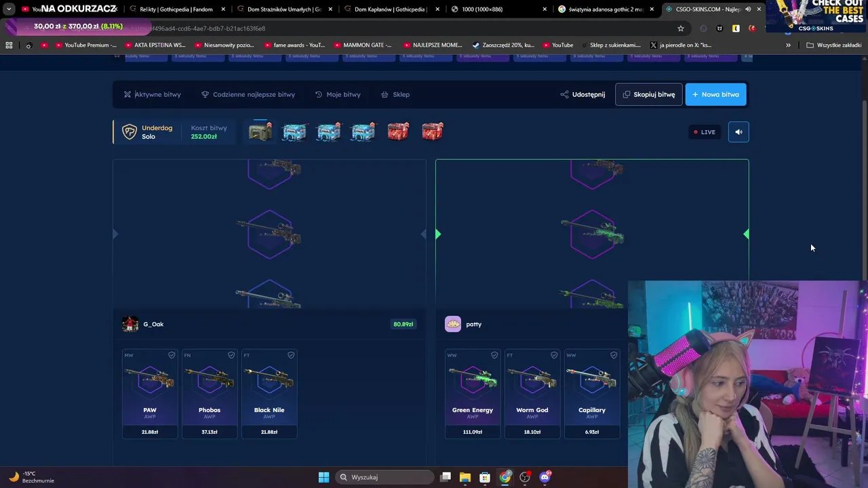The width and height of the screenshot is (868, 488).
Task: Click Skopiuj bitwę button
Action: pyautogui.click(x=649, y=94)
